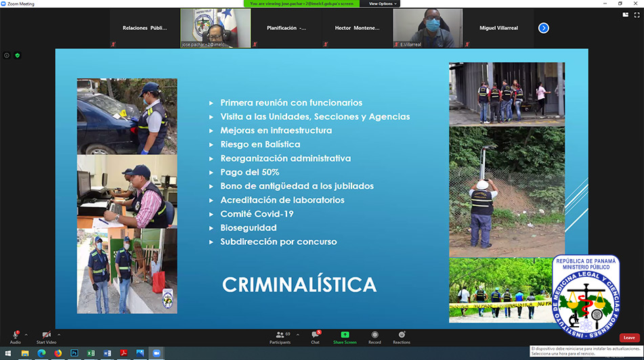Open Excel from the taskbar
The image size is (644, 360).
91,353
